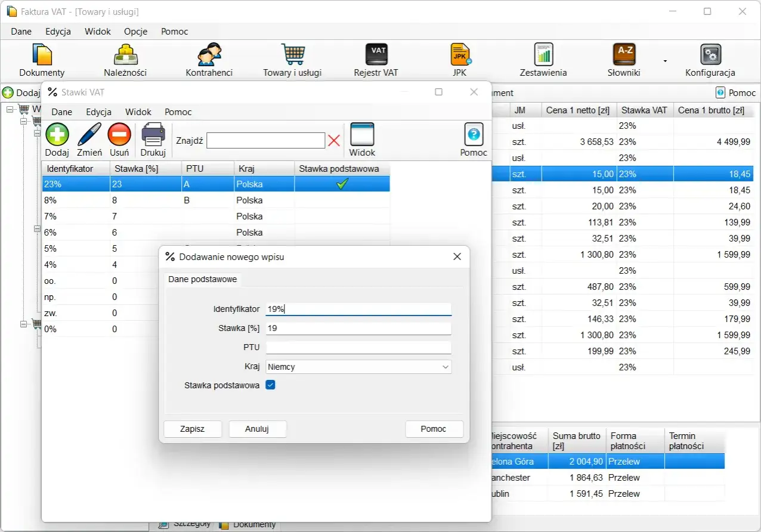Open the Edycja menu in Stawki VAT window
The height and width of the screenshot is (532, 761).
pos(98,112)
